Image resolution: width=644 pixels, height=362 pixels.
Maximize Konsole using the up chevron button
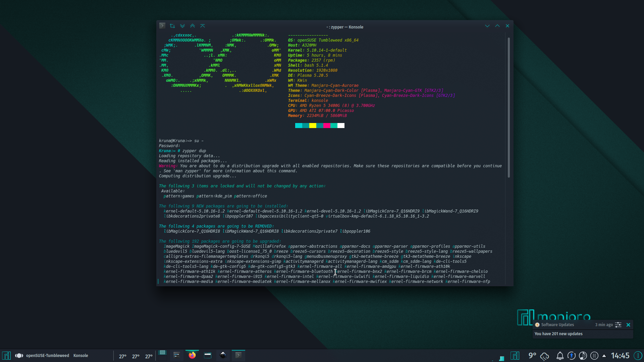497,26
